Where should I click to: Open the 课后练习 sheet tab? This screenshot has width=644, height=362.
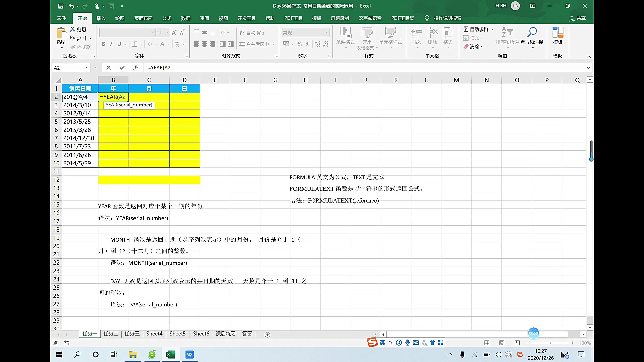point(225,334)
